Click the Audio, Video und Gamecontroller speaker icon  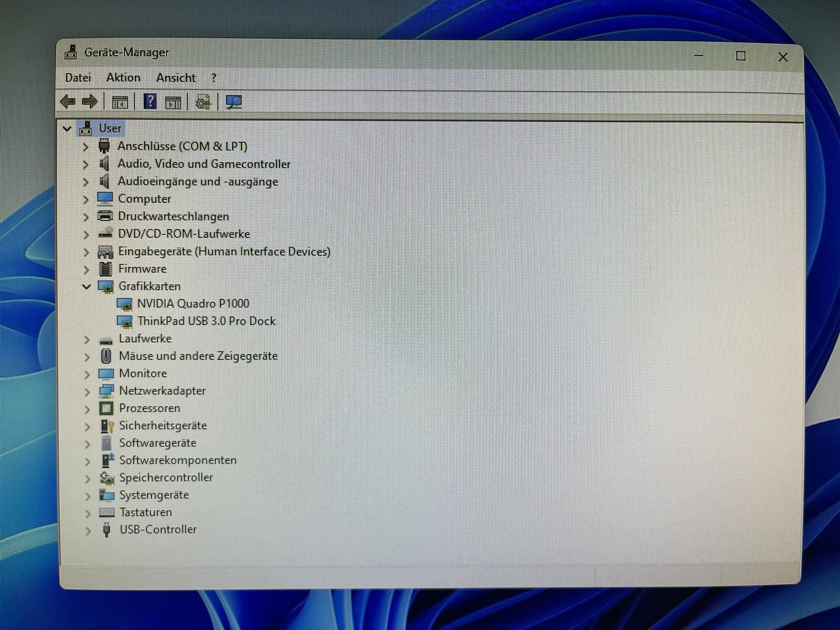(x=105, y=164)
